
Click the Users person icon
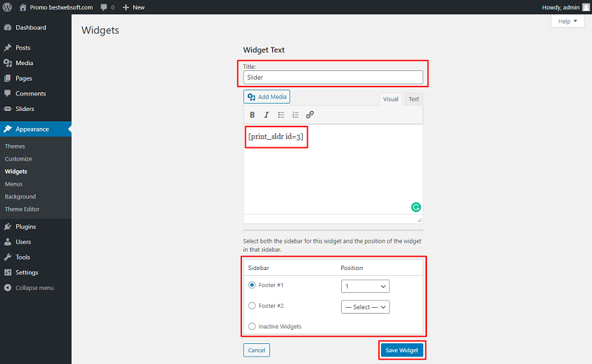(7, 242)
